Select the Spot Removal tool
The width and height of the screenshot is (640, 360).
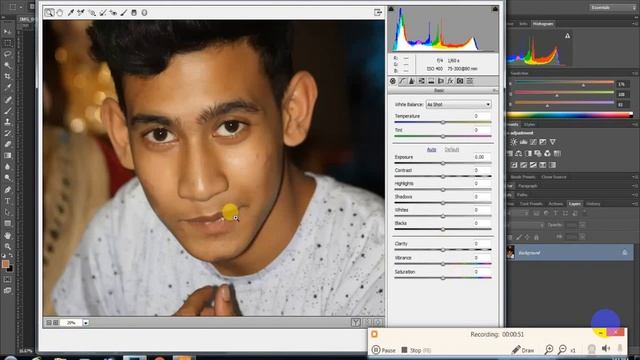coord(102,13)
